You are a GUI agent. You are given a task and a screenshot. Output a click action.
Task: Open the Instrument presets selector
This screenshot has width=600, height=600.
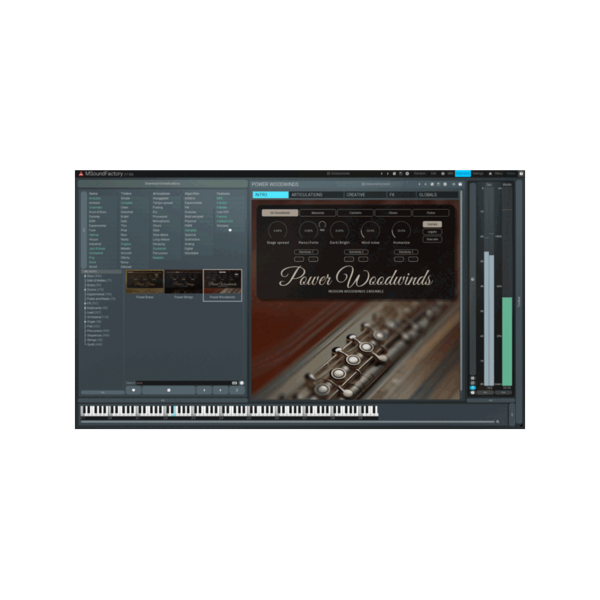point(376,184)
